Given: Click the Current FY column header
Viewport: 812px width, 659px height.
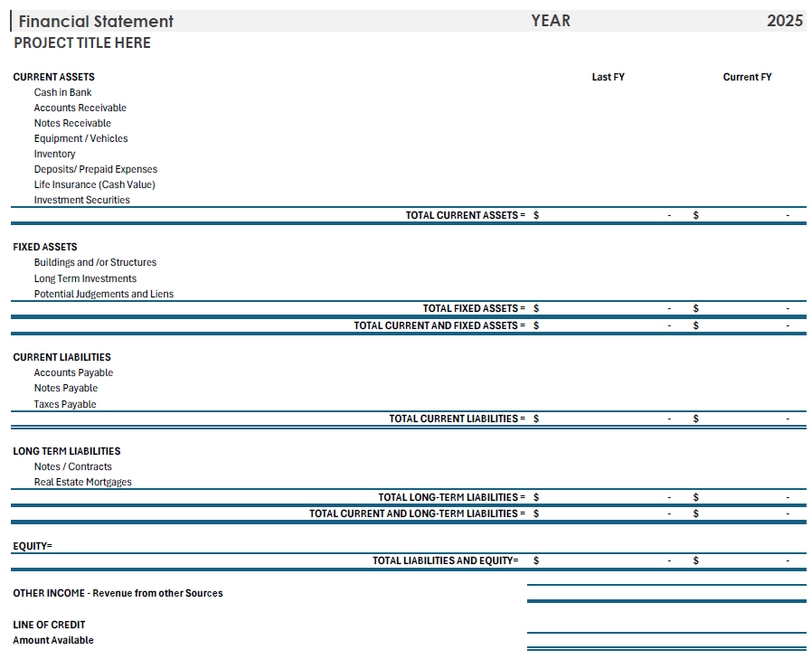Looking at the screenshot, I should [747, 77].
